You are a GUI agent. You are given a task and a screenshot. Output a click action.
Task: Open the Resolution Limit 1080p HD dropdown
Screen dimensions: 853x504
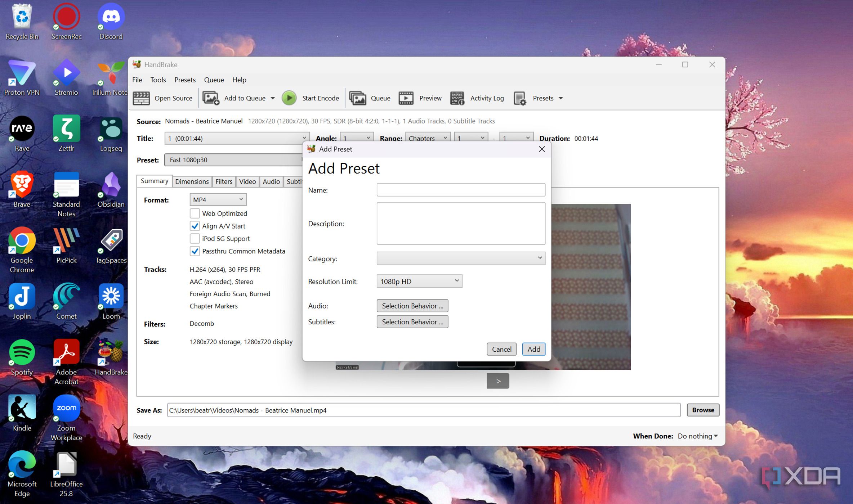click(419, 281)
